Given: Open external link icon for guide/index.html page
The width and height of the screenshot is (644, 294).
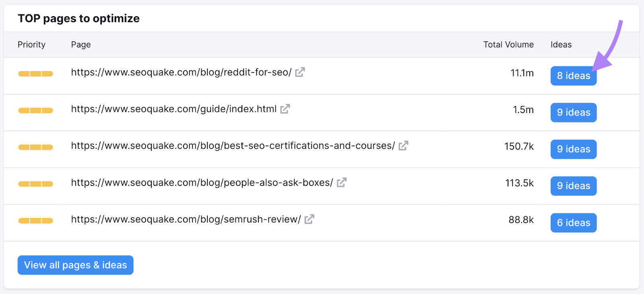Looking at the screenshot, I should [285, 109].
